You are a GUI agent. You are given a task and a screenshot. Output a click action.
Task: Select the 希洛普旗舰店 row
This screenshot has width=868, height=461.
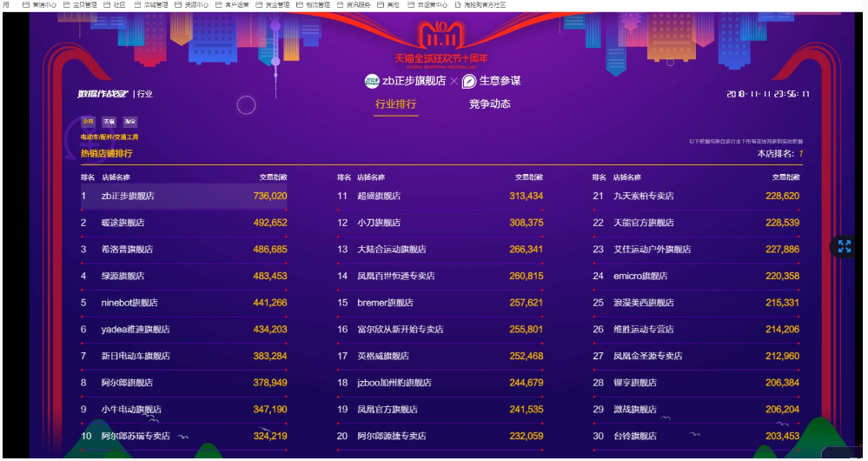pyautogui.click(x=184, y=250)
